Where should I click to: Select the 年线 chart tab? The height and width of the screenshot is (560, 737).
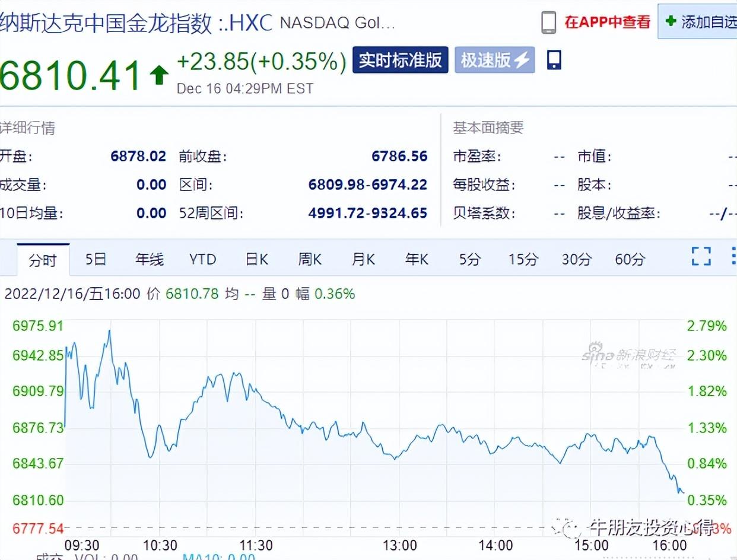coord(150,259)
